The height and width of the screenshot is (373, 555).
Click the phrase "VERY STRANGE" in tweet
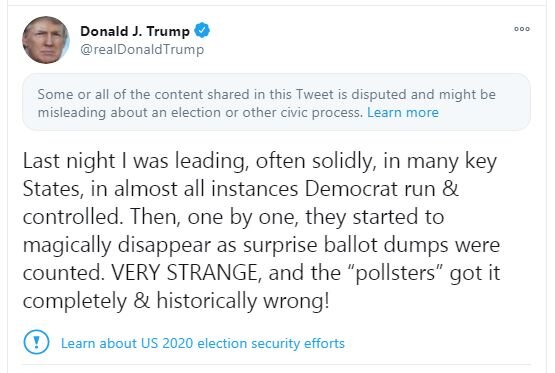coord(184,273)
